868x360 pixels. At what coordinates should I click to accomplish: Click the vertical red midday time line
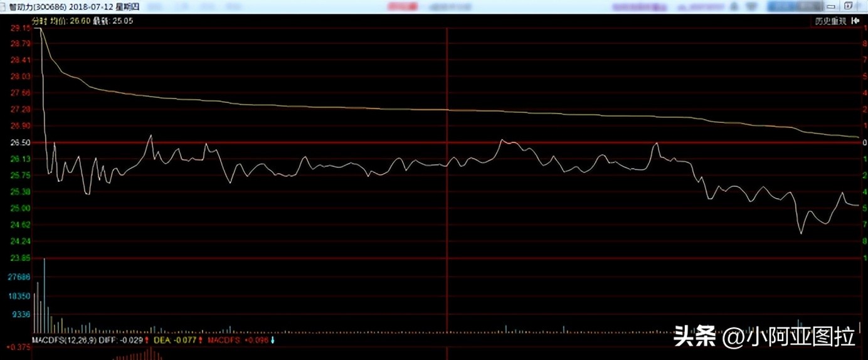coord(447,188)
